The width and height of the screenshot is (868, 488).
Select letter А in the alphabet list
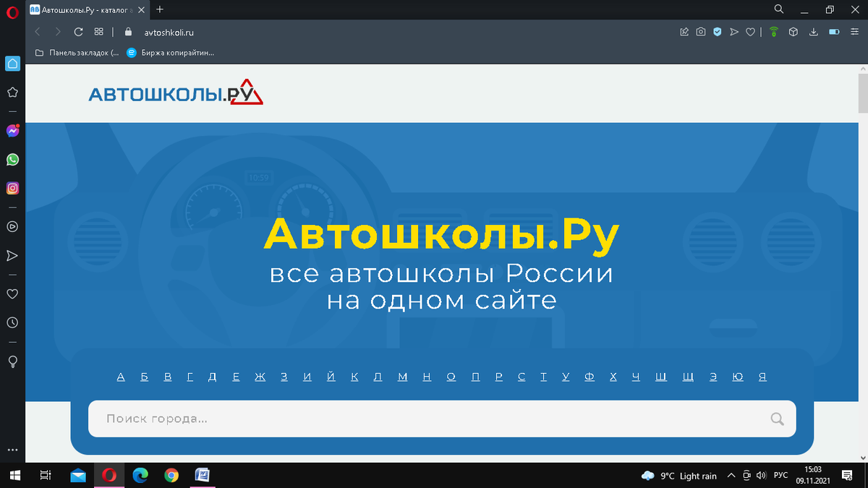pyautogui.click(x=121, y=377)
